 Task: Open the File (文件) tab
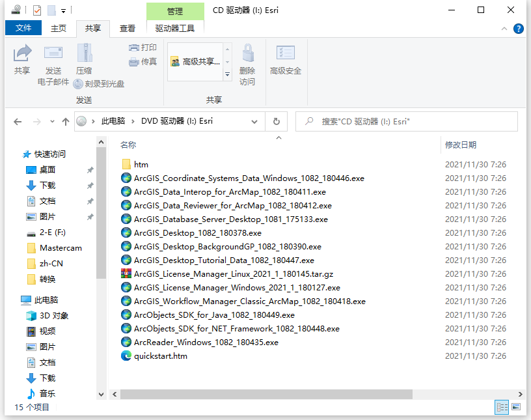point(23,28)
